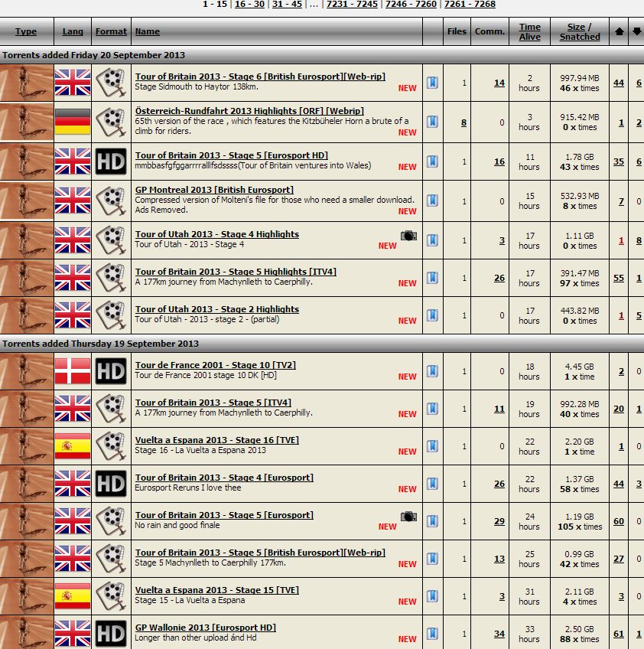The width and height of the screenshot is (644, 649).
Task: Bookmark GP Wallonie 2013 Eurosport HD
Action: 432,633
